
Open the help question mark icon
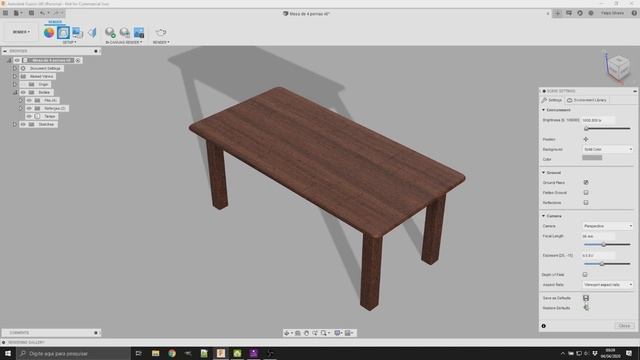pyautogui.click(x=634, y=13)
